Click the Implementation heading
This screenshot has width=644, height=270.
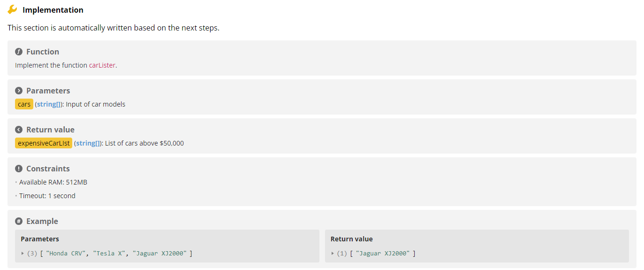[53, 10]
